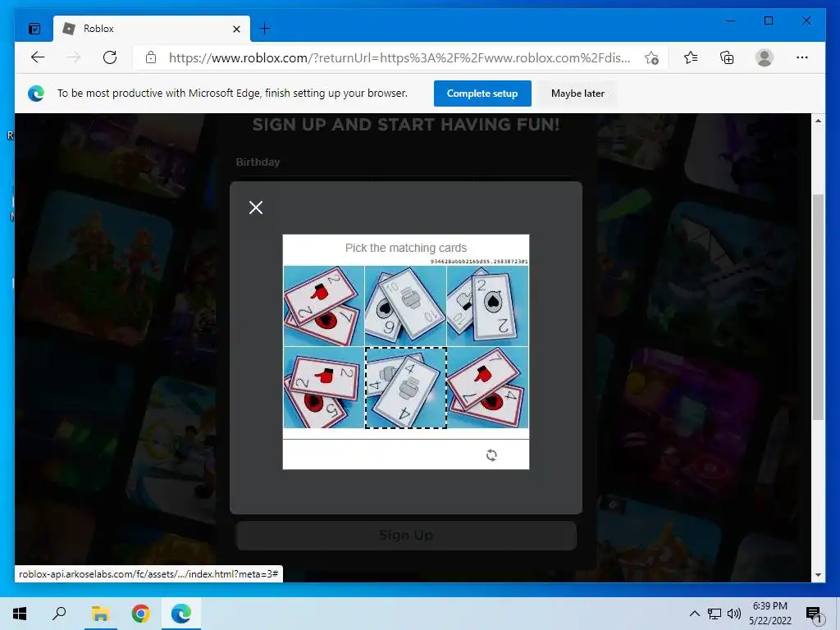Click the scroll down arrow on page scrollbar
The width and height of the screenshot is (840, 630).
(x=818, y=575)
